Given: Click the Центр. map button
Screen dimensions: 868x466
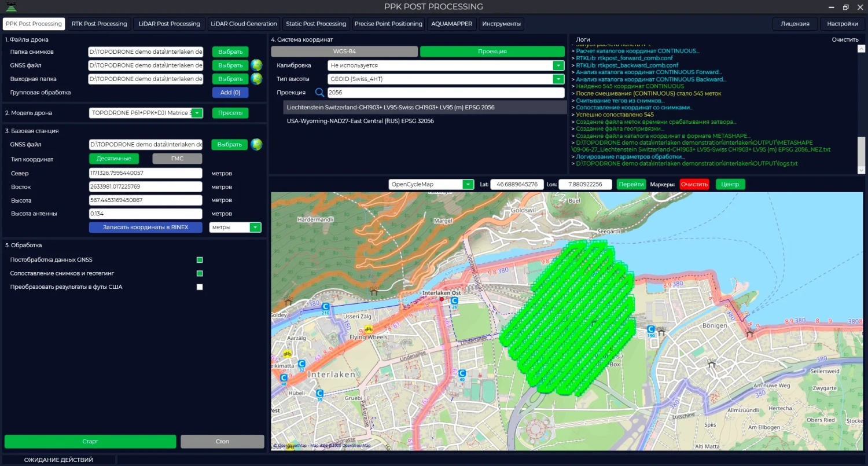Looking at the screenshot, I should (x=731, y=184).
